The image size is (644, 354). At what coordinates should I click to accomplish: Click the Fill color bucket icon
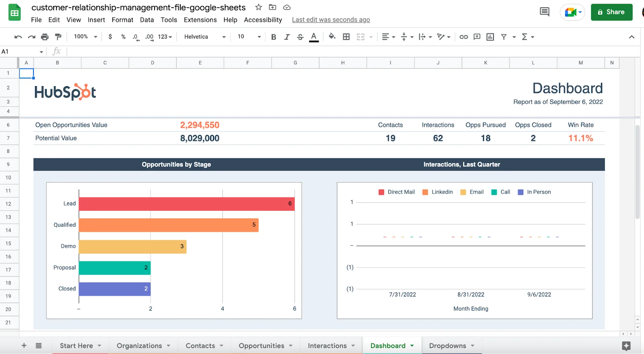click(x=332, y=37)
